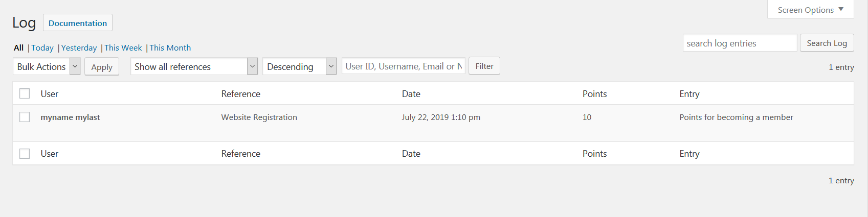Click the Filter button
Viewport: 868px width, 217px height.
click(484, 66)
